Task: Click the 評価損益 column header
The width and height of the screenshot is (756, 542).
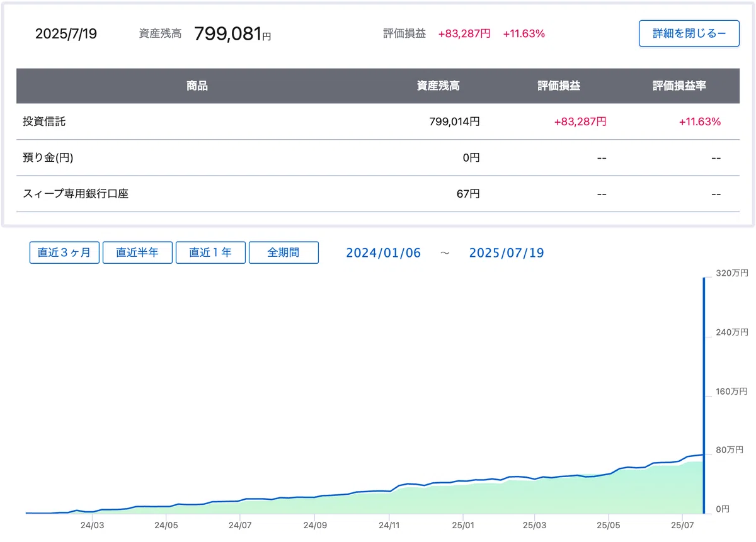Action: click(x=559, y=86)
